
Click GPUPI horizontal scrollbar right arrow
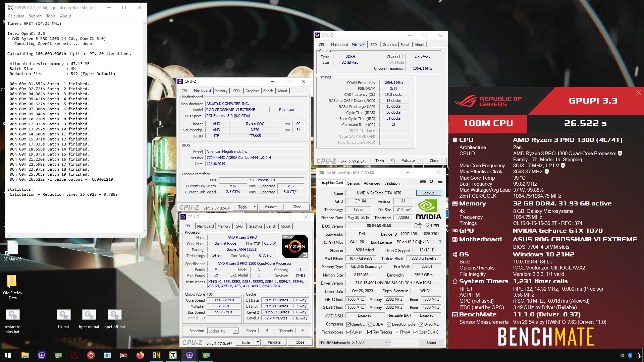(x=140, y=236)
